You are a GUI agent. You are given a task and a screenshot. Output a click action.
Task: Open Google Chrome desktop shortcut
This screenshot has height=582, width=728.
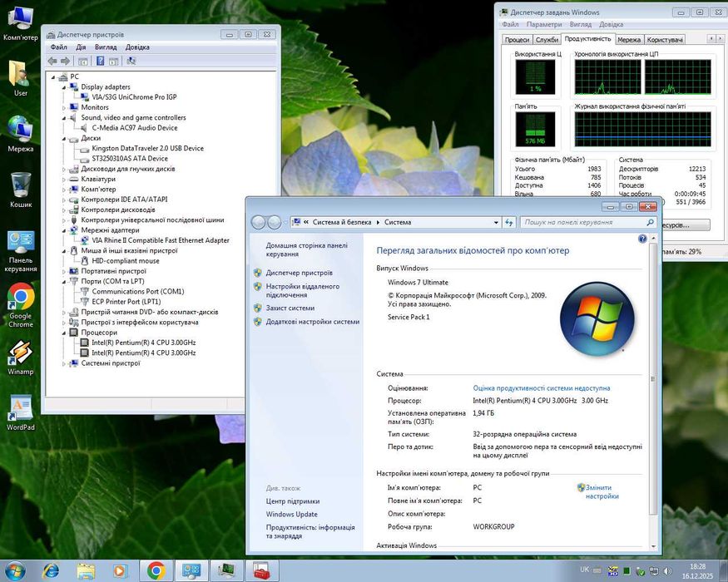(21, 297)
